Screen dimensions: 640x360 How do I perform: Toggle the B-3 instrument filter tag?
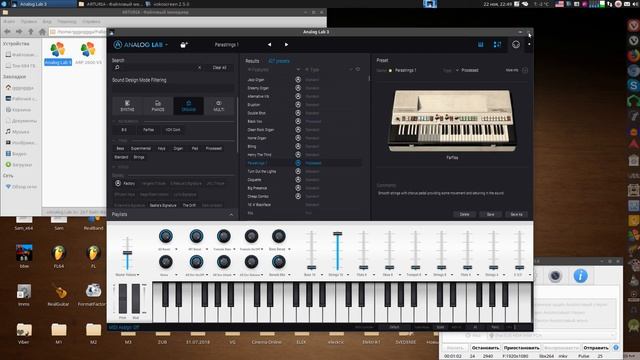[124, 130]
